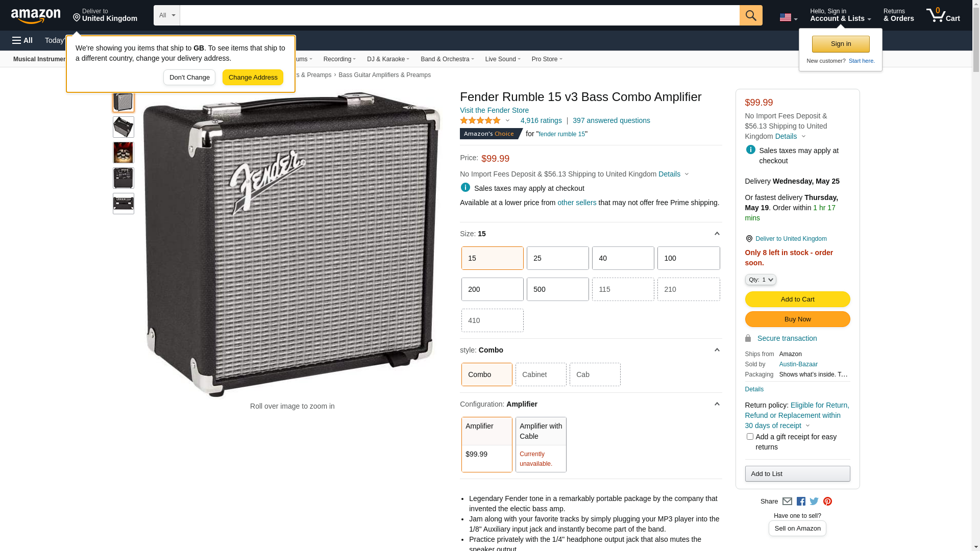Click the Amazon logo
980x551 pixels.
click(36, 16)
